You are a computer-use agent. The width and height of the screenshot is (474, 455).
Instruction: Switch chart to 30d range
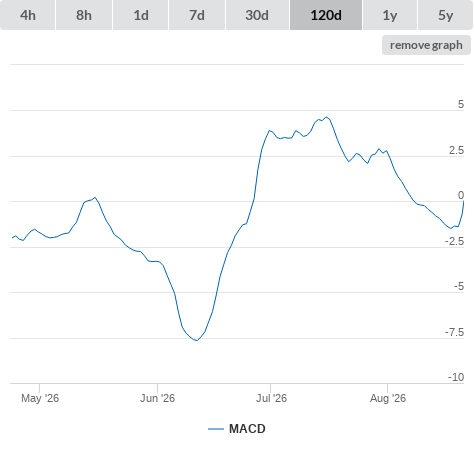pyautogui.click(x=257, y=15)
